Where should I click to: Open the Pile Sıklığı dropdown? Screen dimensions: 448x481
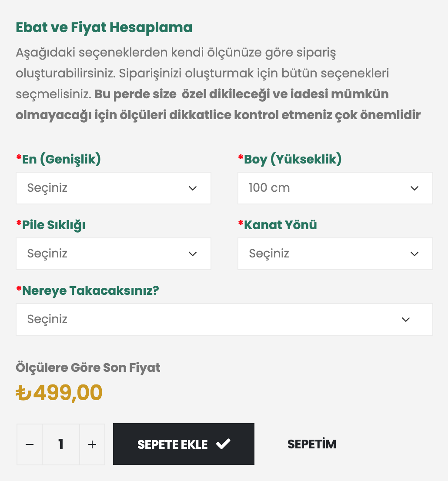pos(113,254)
